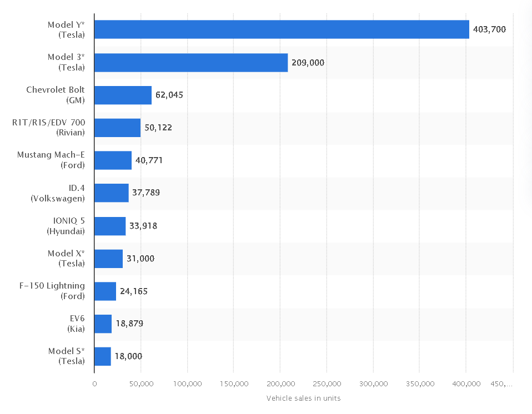Click the 'R1T/R1S/EDV 700 (Rivian)' label

(x=48, y=128)
